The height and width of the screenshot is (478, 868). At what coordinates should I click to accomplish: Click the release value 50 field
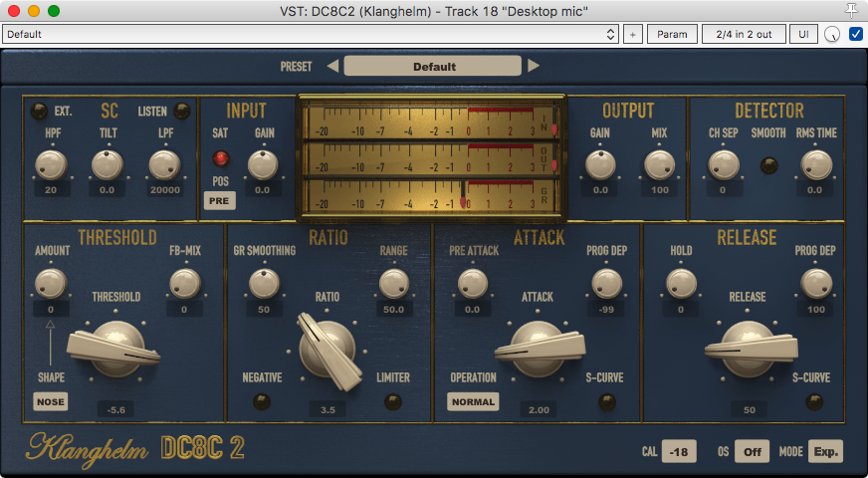point(749,410)
